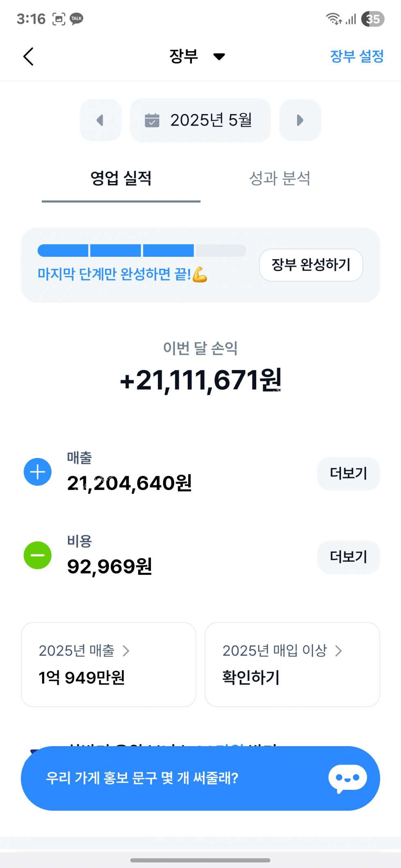The height and width of the screenshot is (868, 401).
Task: Click the 장부 완성하기 button
Action: click(x=311, y=265)
